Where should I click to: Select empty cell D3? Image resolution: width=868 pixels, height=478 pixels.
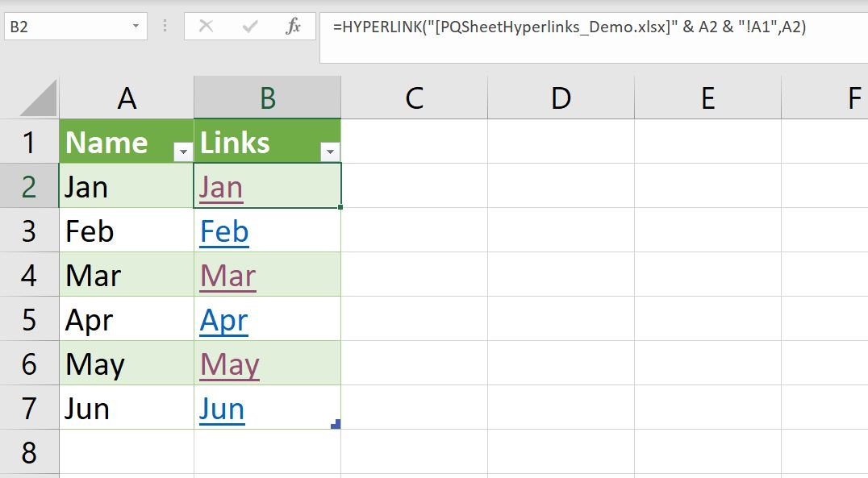click(561, 231)
